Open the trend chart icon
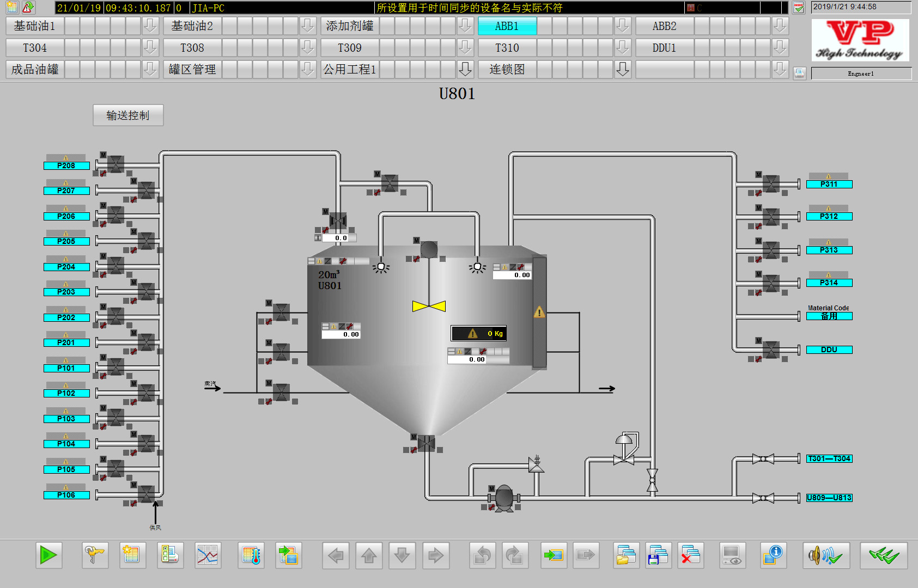The width and height of the screenshot is (918, 588). [208, 555]
